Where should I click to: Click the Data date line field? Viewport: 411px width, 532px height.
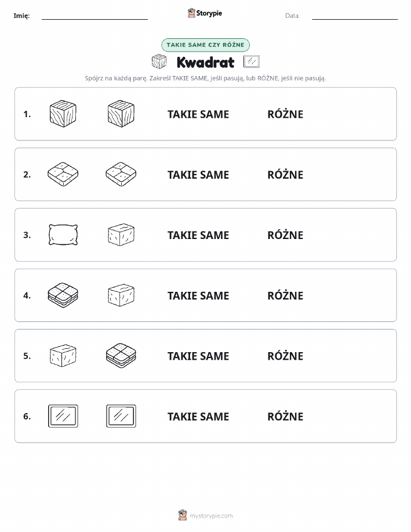(x=355, y=16)
